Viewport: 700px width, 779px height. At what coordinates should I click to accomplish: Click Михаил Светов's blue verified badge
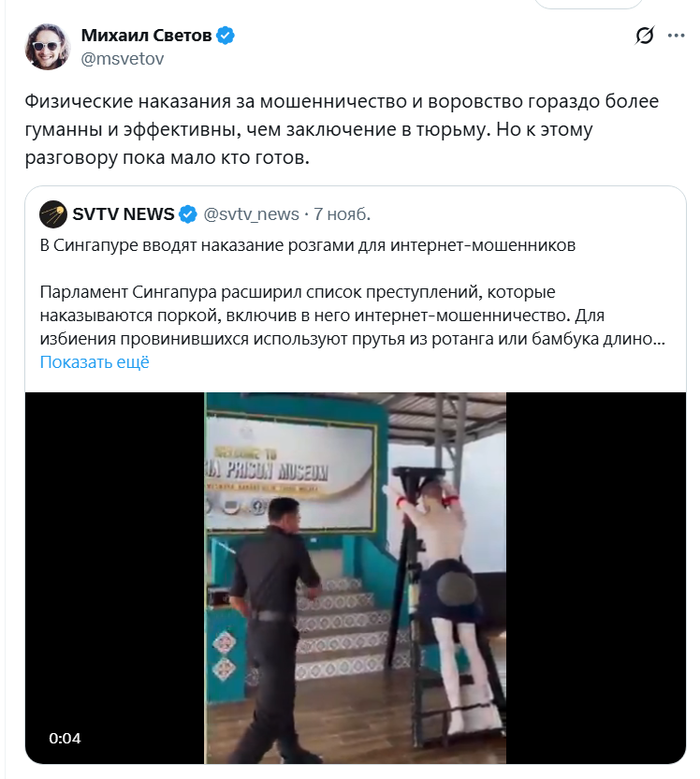click(x=226, y=36)
